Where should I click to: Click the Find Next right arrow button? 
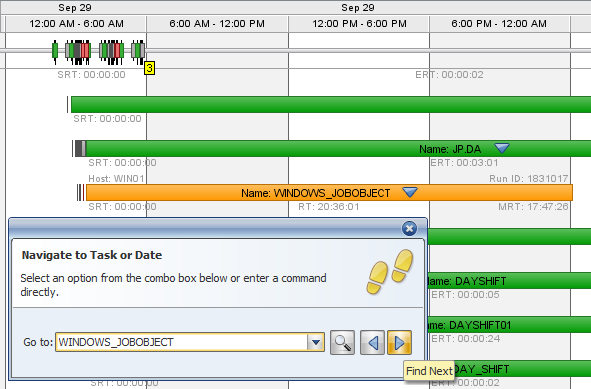[399, 342]
